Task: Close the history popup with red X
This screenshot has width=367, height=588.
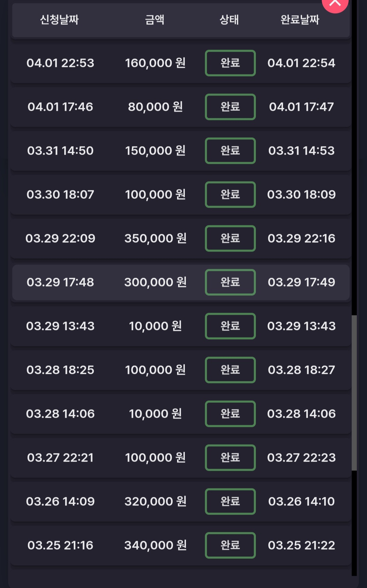Action: tap(335, 3)
